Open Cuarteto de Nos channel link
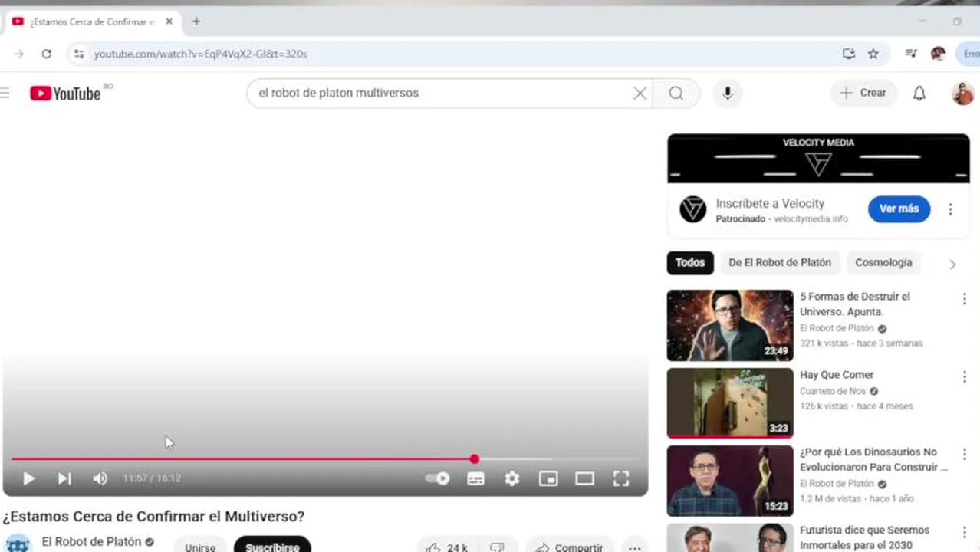980x552 pixels. (x=833, y=391)
